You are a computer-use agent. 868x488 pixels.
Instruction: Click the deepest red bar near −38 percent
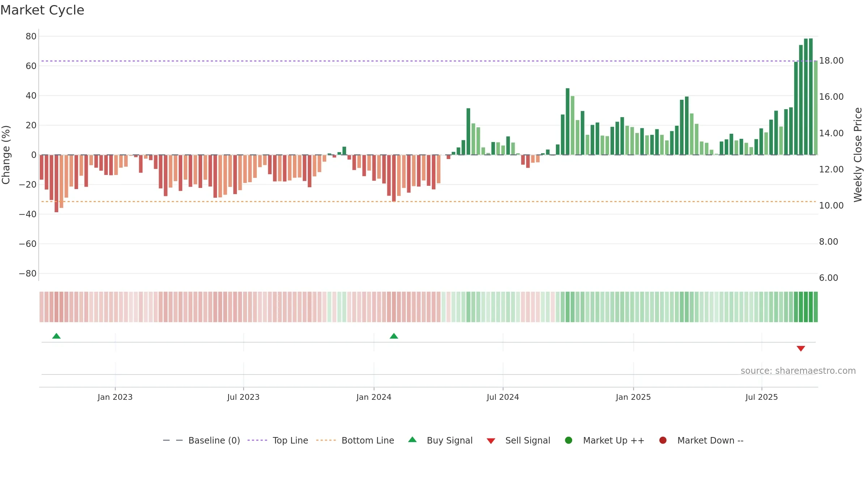tap(56, 184)
